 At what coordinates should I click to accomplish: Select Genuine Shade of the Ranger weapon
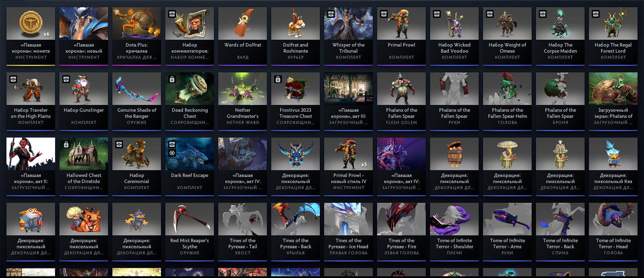(137, 101)
